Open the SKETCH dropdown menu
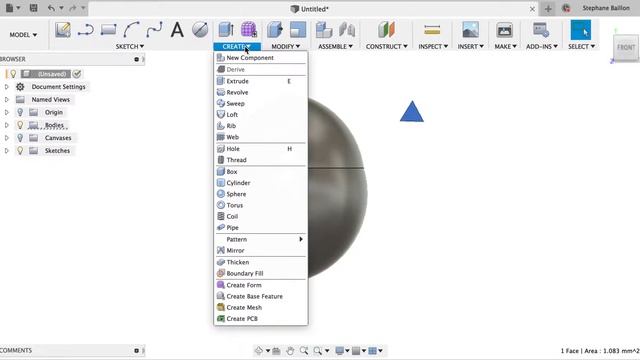 coord(130,47)
